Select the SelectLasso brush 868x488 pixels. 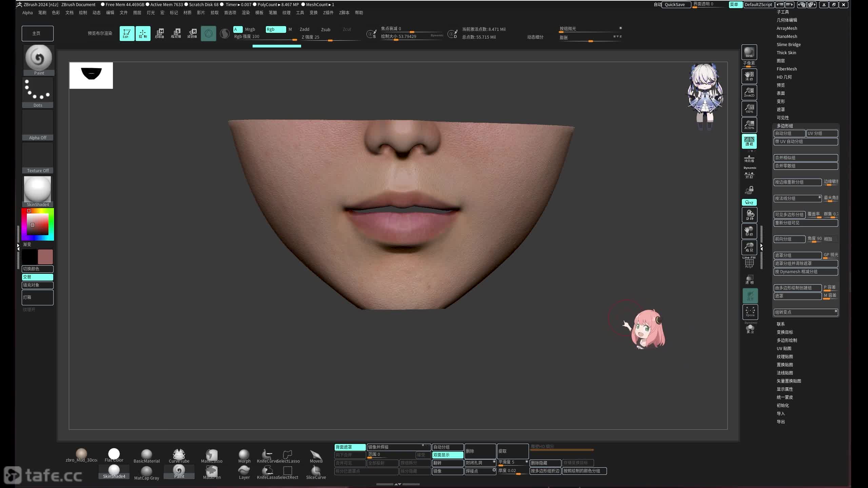coord(288,456)
